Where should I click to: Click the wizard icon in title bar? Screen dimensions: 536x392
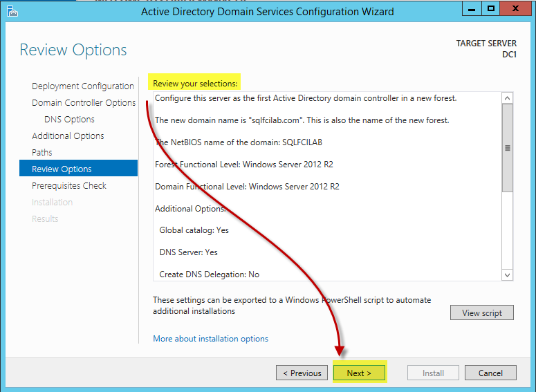pos(12,11)
